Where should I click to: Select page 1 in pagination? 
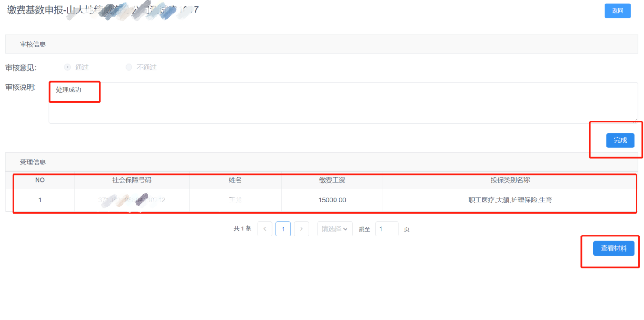[283, 229]
